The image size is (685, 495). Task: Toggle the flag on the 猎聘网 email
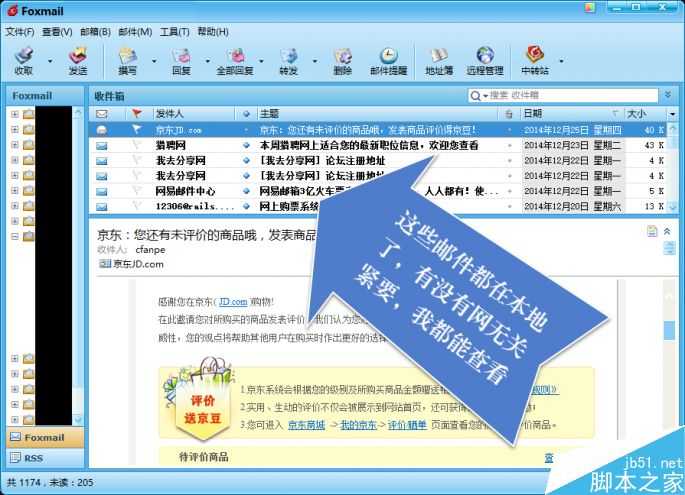[137, 145]
